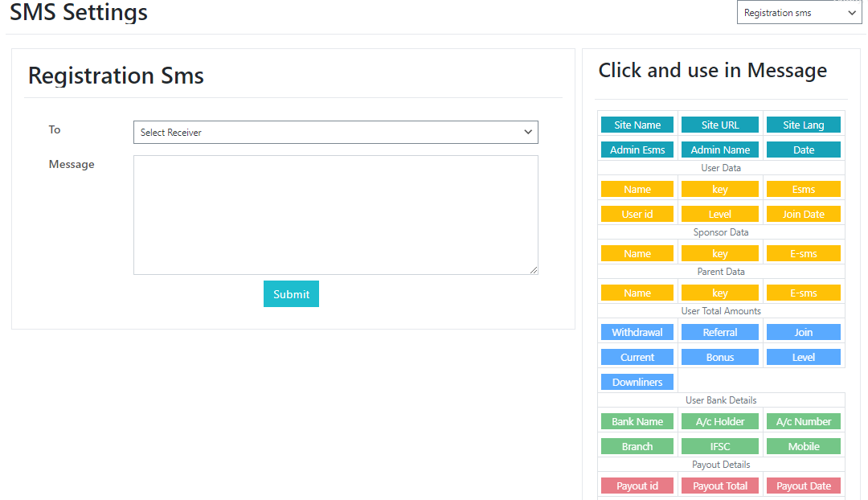Image resolution: width=868 pixels, height=500 pixels.
Task: Insert the Payout Total placeholder
Action: point(719,486)
